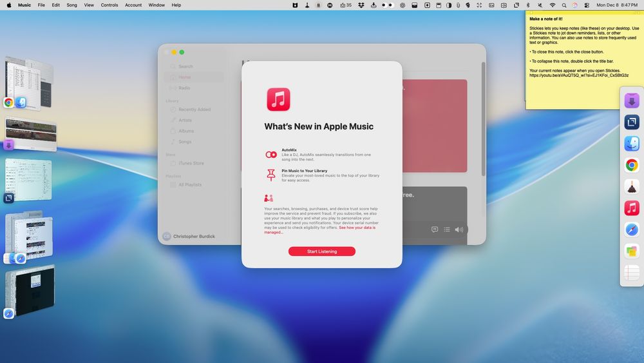The height and width of the screenshot is (363, 644).
Task: Click the Siri icon in menu bar
Action: [x=575, y=5]
